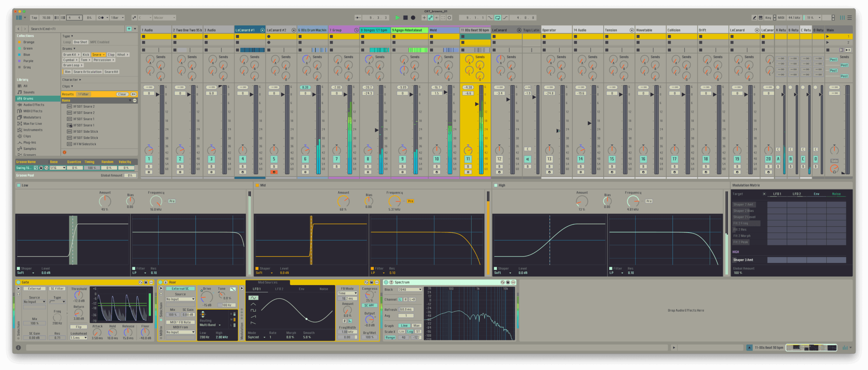Expand the Character filter group
Screen dimensions: 868x370
point(72,80)
